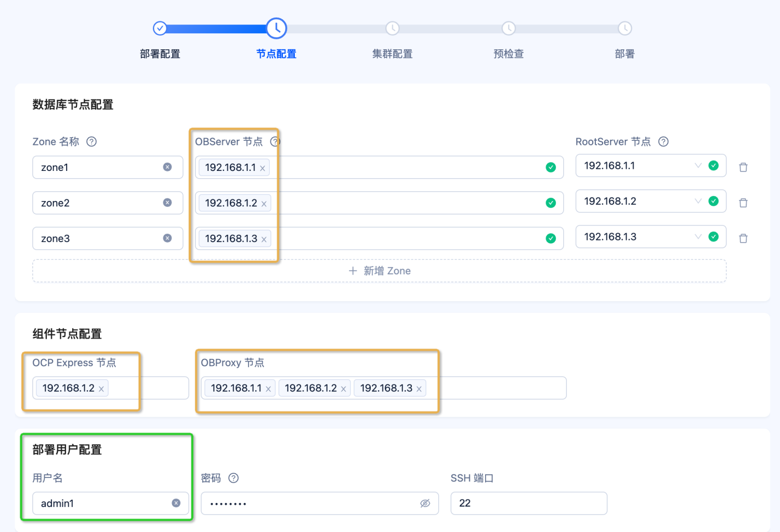Image resolution: width=780 pixels, height=532 pixels.
Task: Delete the zone1 row with trash icon
Action: point(743,167)
